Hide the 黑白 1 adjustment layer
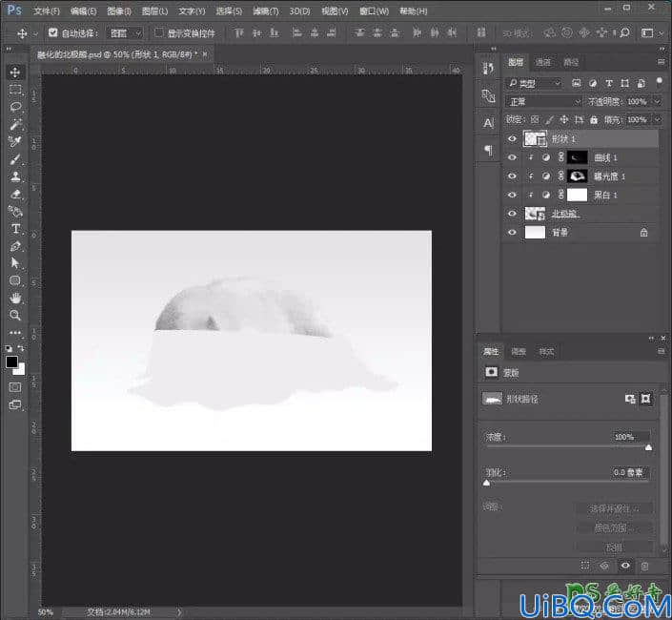This screenshot has height=620, width=672. (512, 195)
